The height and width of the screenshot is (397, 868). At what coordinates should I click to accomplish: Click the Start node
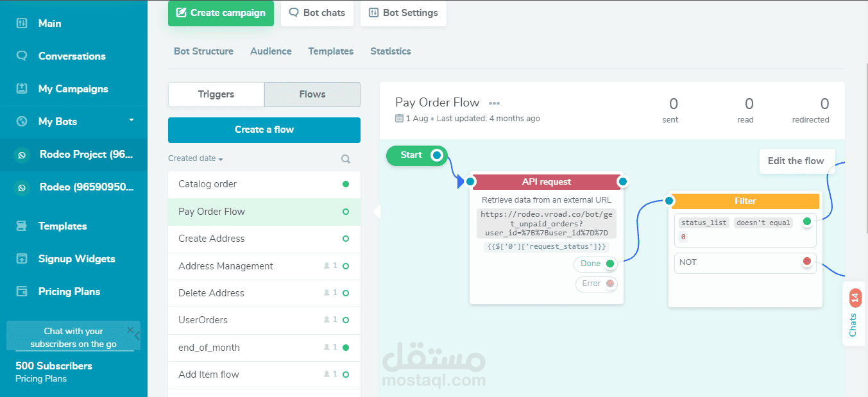(416, 155)
